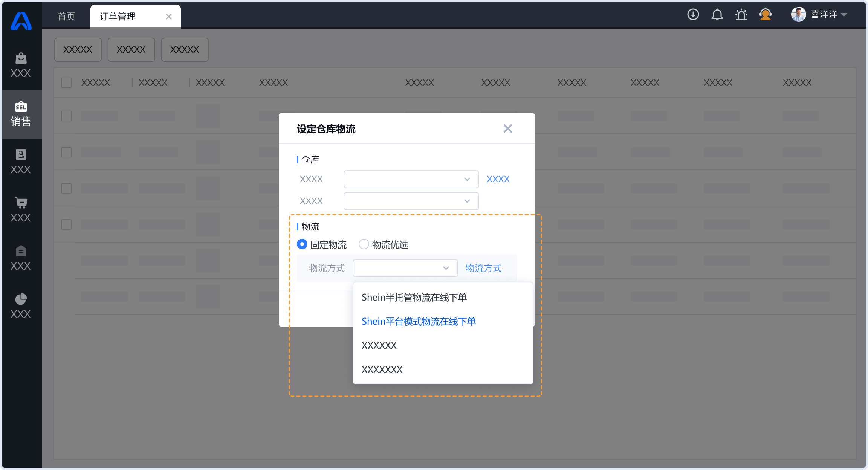Open the notification bell
Image resolution: width=868 pixels, height=470 pixels.
tap(717, 15)
